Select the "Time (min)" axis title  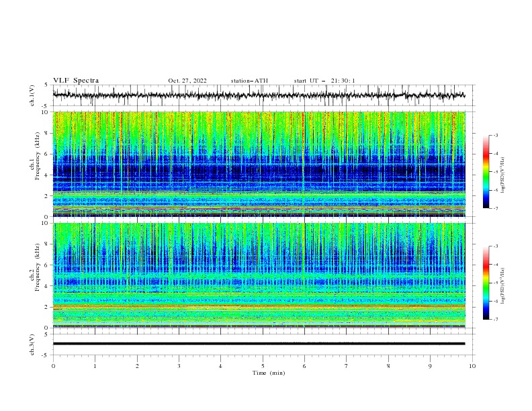269,373
